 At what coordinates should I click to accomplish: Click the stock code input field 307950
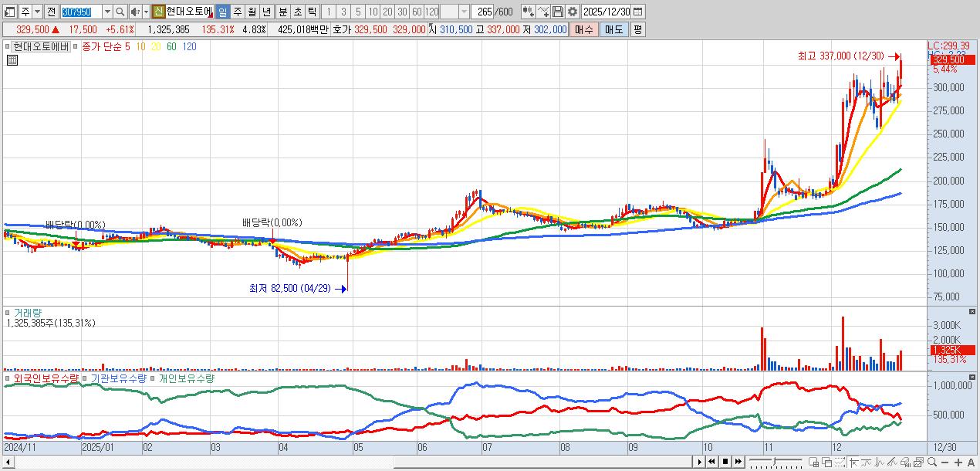81,12
